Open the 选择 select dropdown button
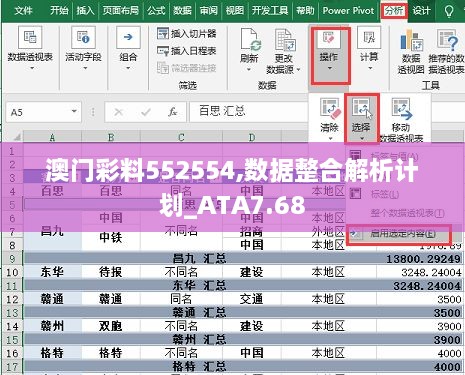The height and width of the screenshot is (375, 465). pyautogui.click(x=361, y=118)
